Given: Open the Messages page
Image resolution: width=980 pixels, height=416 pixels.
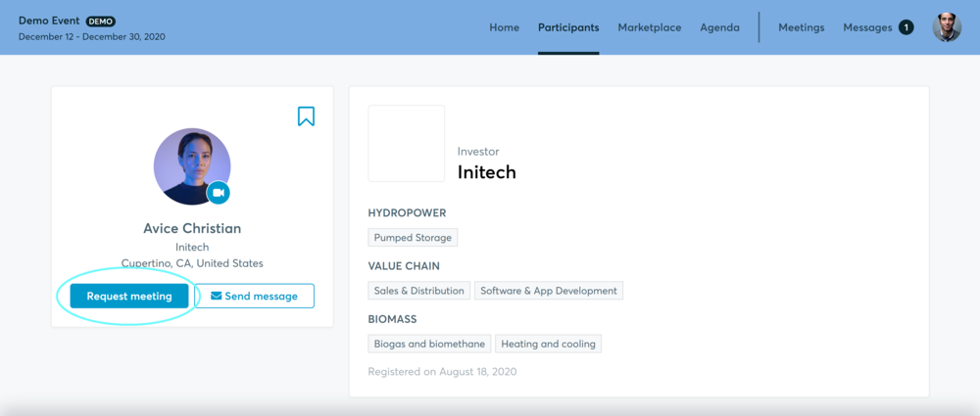Looking at the screenshot, I should click(867, 27).
